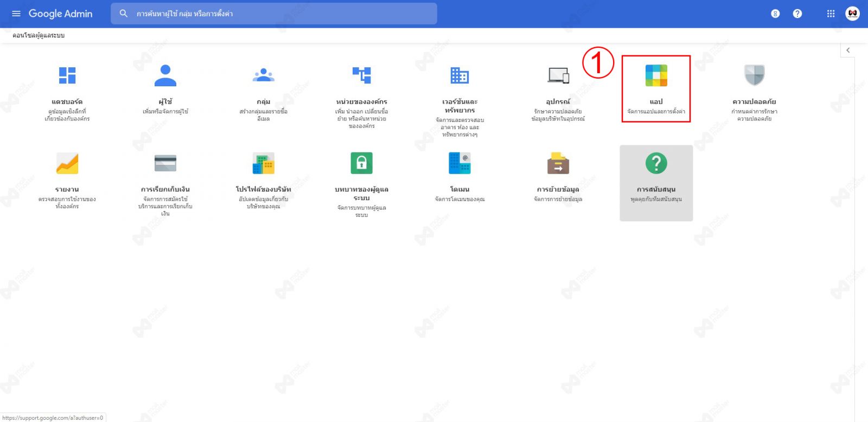Click the โดเมน title text
This screenshot has width=868, height=422.
459,190
